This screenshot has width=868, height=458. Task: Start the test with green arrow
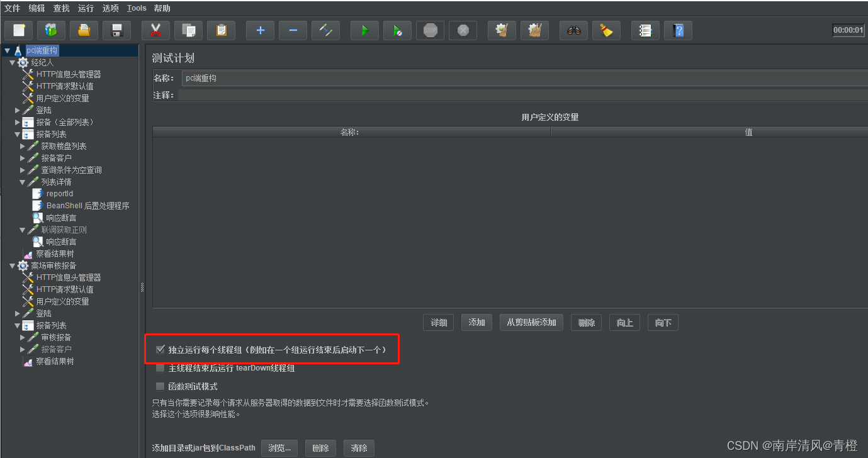pos(364,30)
